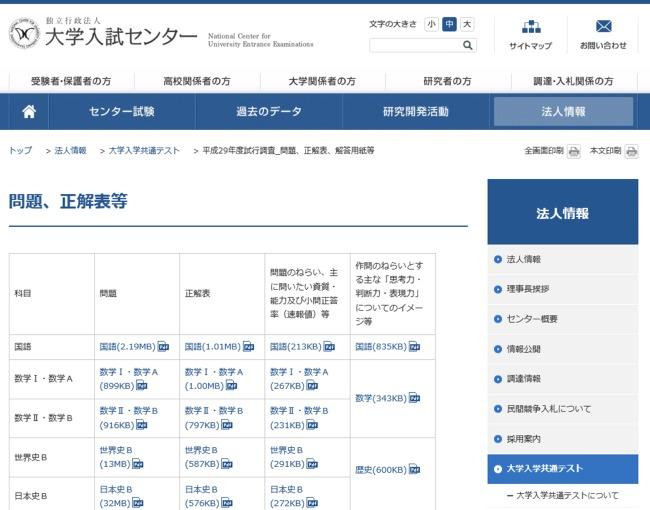Click the body-text print printer icon

(632, 151)
